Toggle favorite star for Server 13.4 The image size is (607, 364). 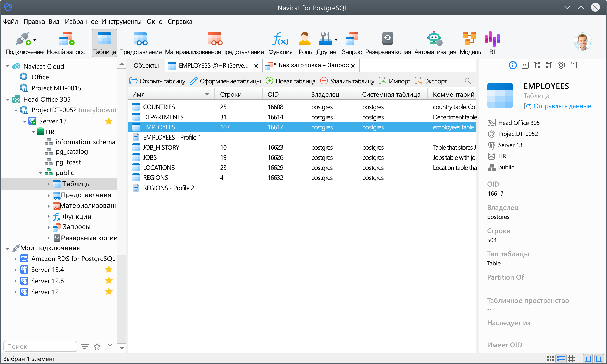[109, 269]
